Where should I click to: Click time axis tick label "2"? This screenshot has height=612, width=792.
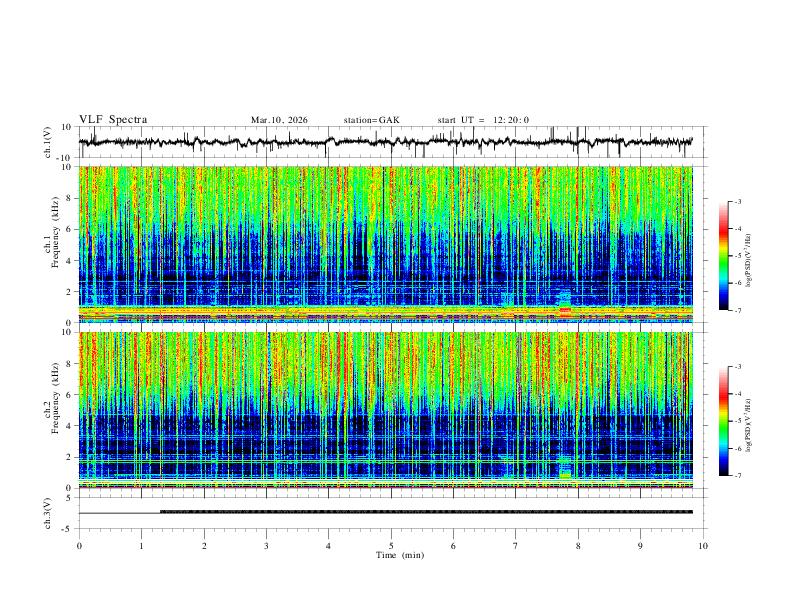(x=204, y=546)
